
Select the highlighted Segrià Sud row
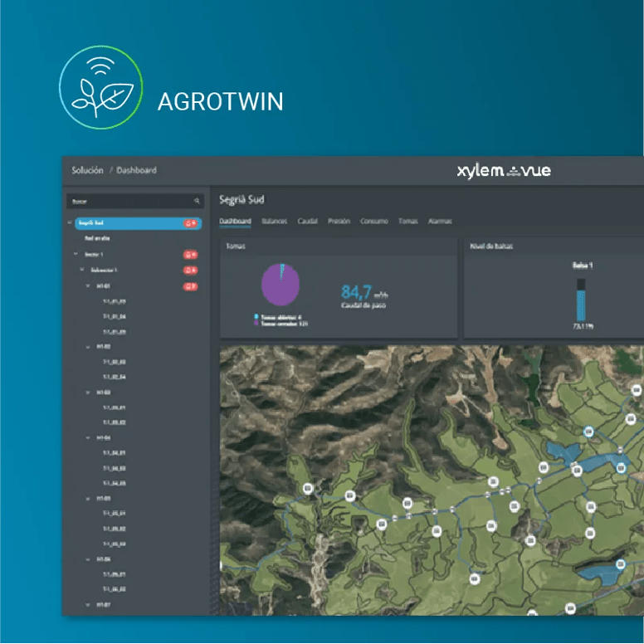point(138,223)
